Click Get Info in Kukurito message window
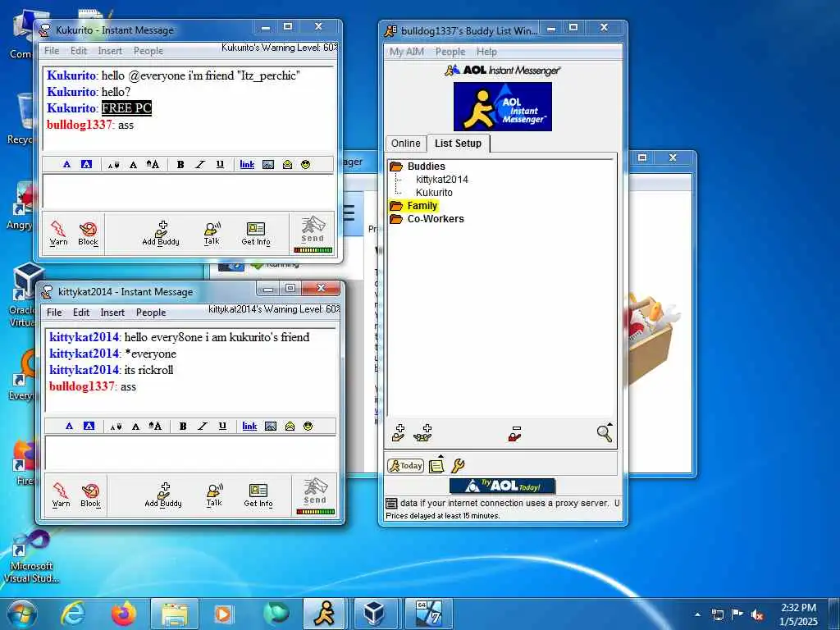The image size is (840, 630). (256, 233)
